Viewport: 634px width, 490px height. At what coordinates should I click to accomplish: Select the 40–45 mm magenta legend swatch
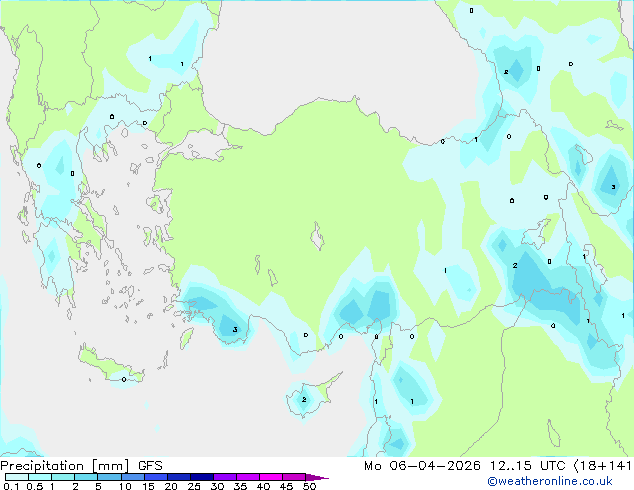[271, 477]
